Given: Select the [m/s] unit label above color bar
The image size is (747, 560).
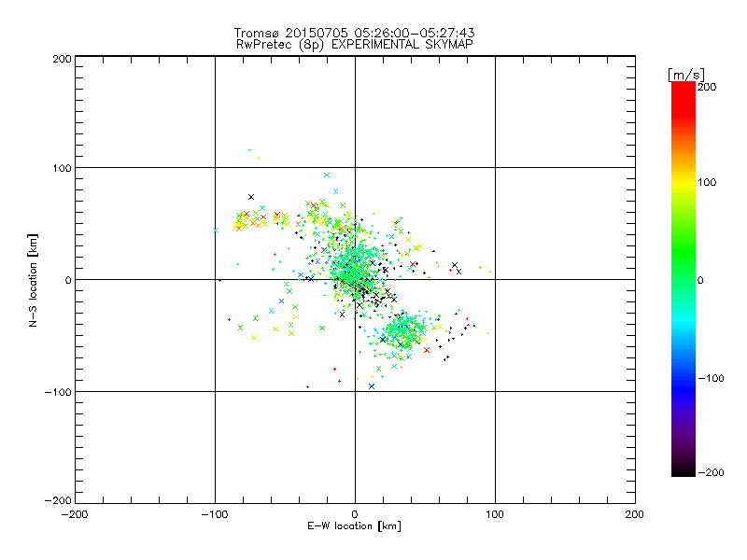Looking at the screenshot, I should [684, 74].
